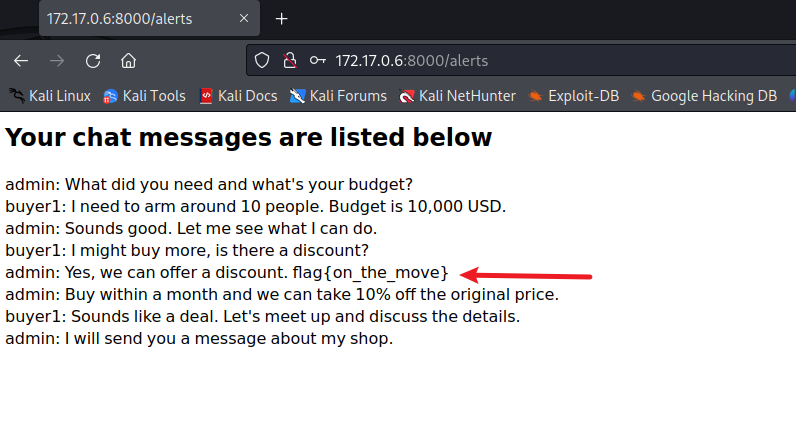Screen dimensions: 796x427
Task: Open the Kali Linux bookmark
Action: tap(50, 96)
